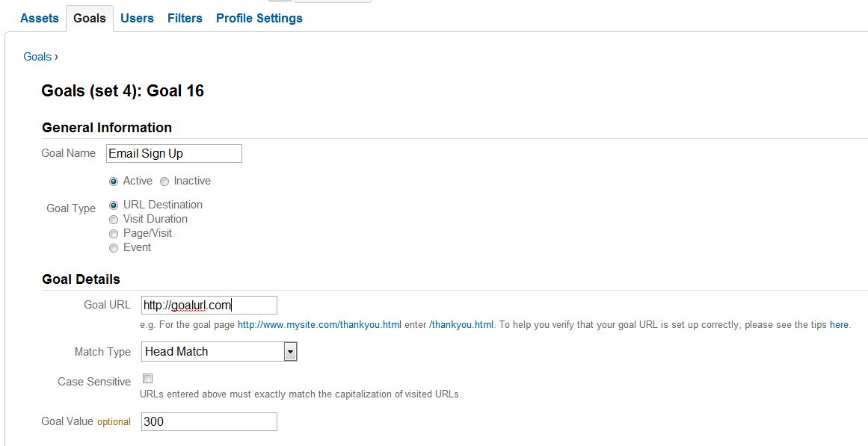Select the Goals tab

90,18
